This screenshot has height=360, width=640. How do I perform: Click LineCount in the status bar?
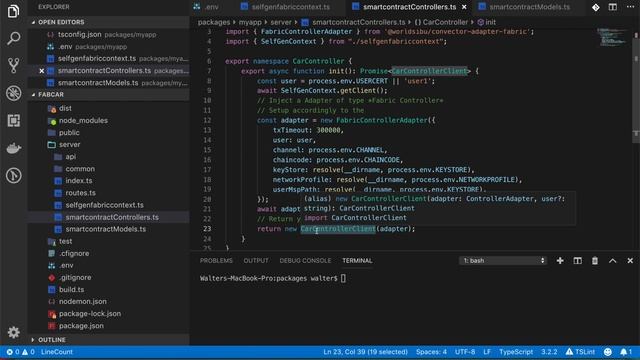point(57,352)
